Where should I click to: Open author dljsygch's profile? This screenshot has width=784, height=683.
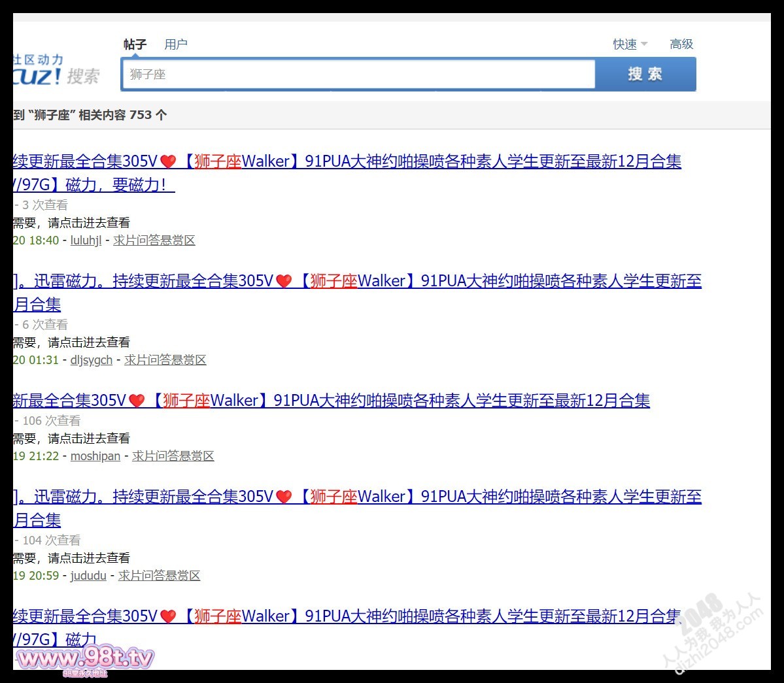point(91,360)
